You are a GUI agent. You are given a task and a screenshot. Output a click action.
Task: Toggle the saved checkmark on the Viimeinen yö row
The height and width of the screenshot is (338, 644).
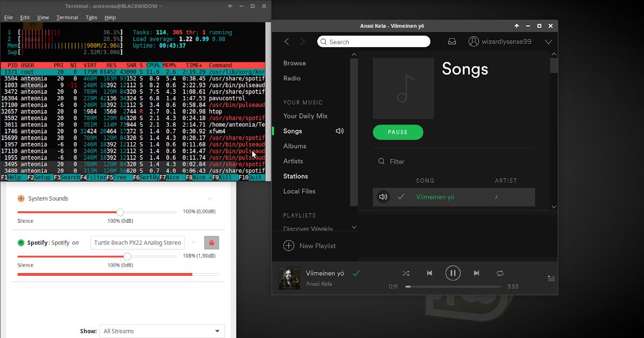coord(401,197)
